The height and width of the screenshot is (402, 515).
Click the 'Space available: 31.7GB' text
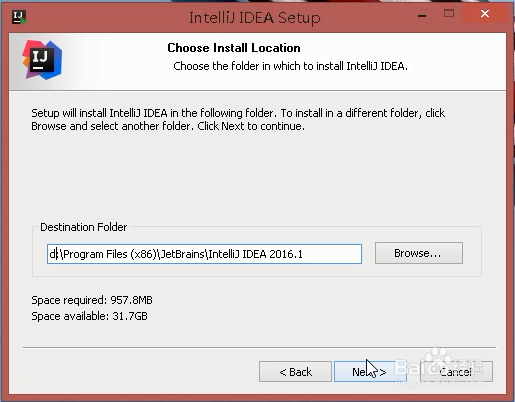[x=89, y=316]
